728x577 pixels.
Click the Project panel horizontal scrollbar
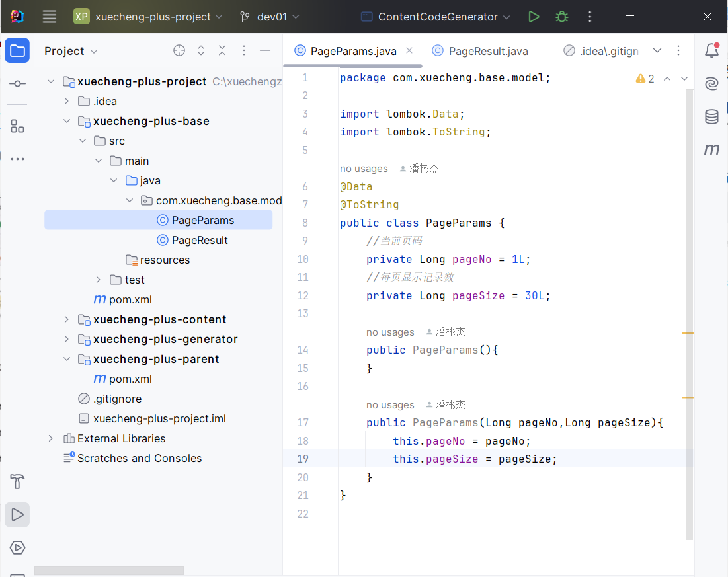pyautogui.click(x=109, y=570)
